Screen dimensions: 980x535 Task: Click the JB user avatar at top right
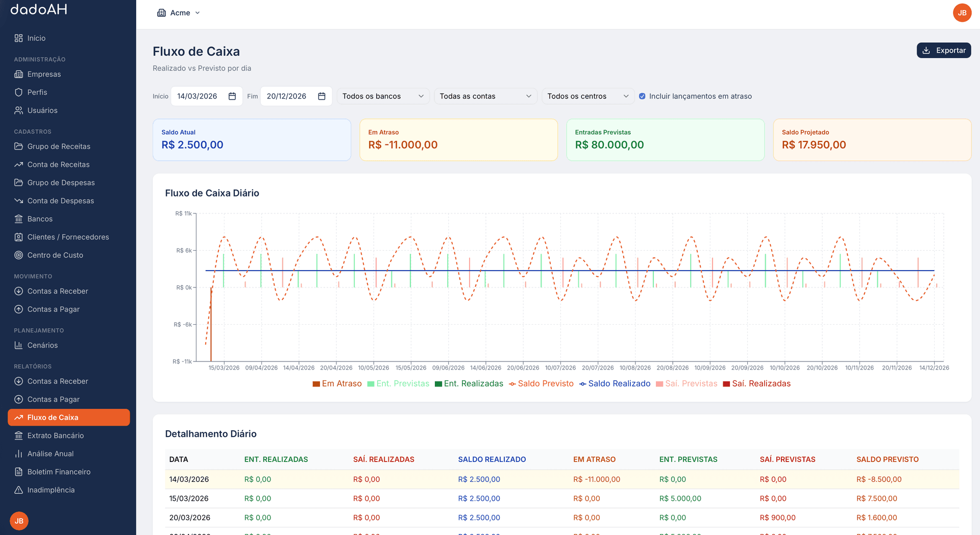click(962, 13)
